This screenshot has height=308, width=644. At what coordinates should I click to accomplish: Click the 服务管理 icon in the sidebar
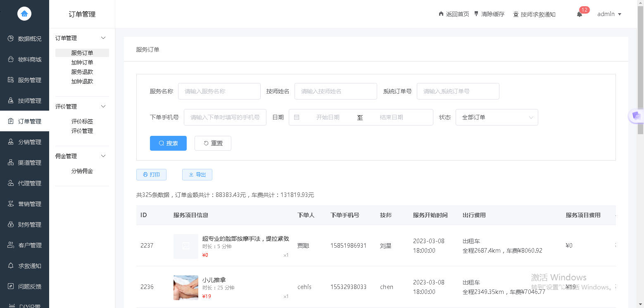click(11, 80)
